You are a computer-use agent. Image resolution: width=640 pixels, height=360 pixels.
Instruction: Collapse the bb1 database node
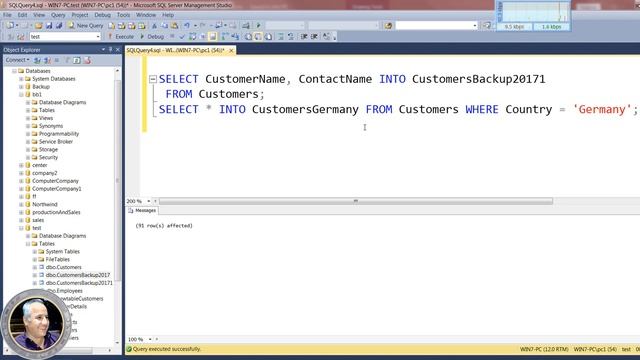click(x=21, y=94)
